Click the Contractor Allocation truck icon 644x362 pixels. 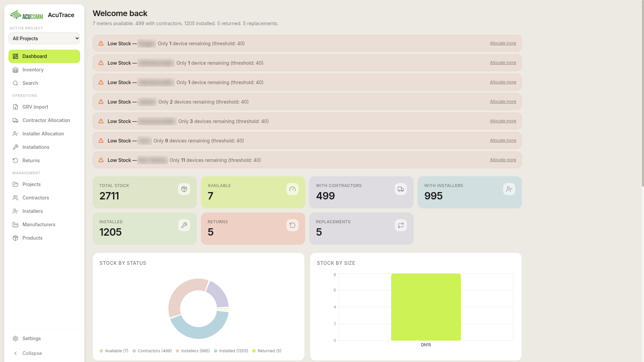point(15,120)
